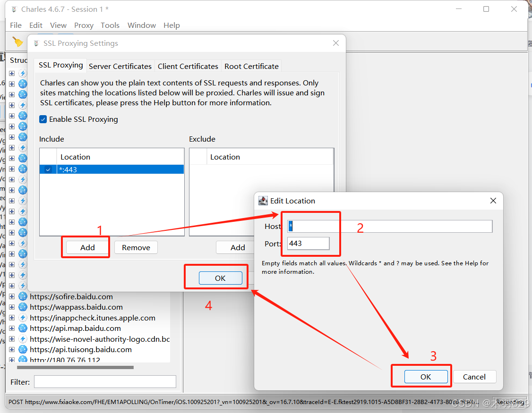The height and width of the screenshot is (413, 532).
Task: Click globe icon beside https://api.tuisong.baidu.com
Action: click(23, 349)
